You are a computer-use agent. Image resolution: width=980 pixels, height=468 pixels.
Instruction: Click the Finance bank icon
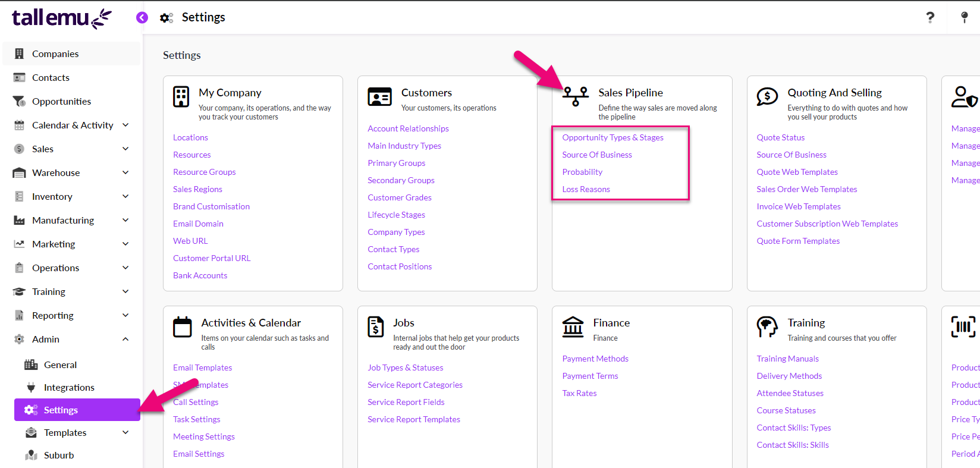[573, 326]
